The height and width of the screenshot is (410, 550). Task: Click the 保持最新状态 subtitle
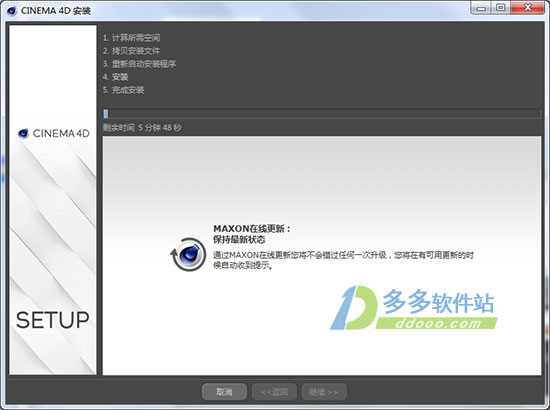pos(239,240)
